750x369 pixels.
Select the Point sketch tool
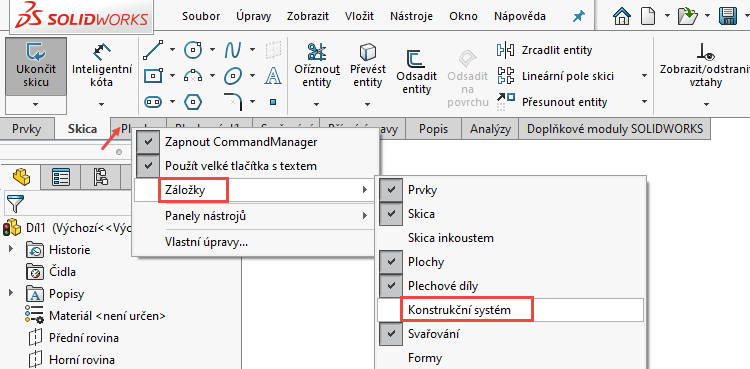273,101
